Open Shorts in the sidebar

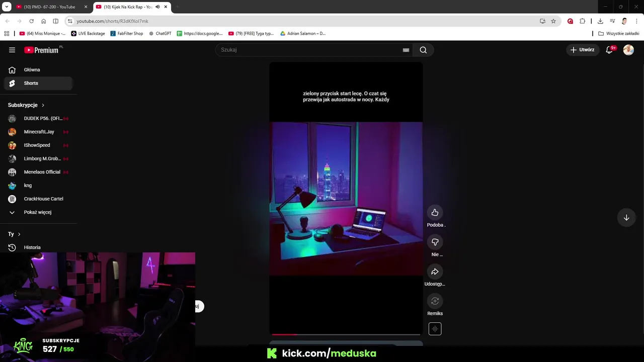tap(38, 83)
